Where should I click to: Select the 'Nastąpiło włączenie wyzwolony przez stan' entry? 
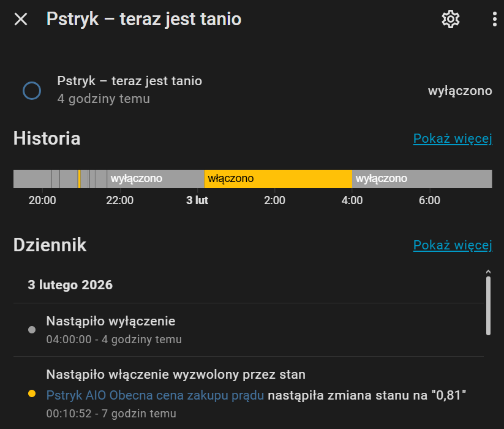coord(176,374)
